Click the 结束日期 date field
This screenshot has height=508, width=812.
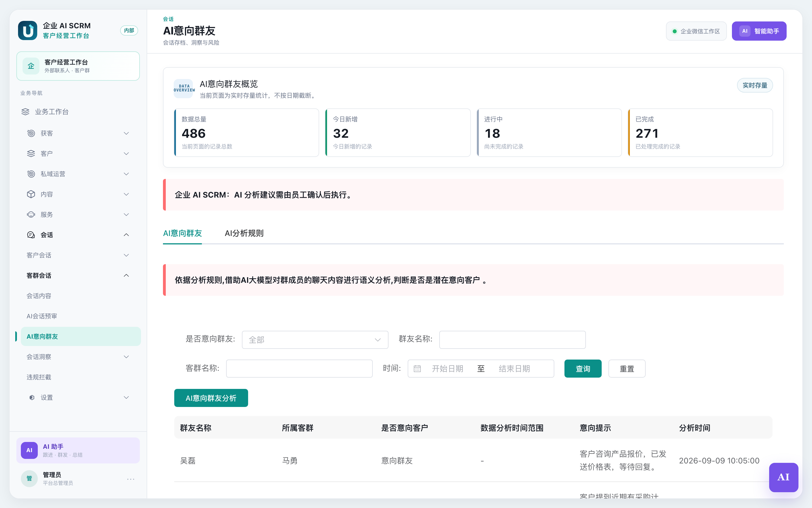514,369
